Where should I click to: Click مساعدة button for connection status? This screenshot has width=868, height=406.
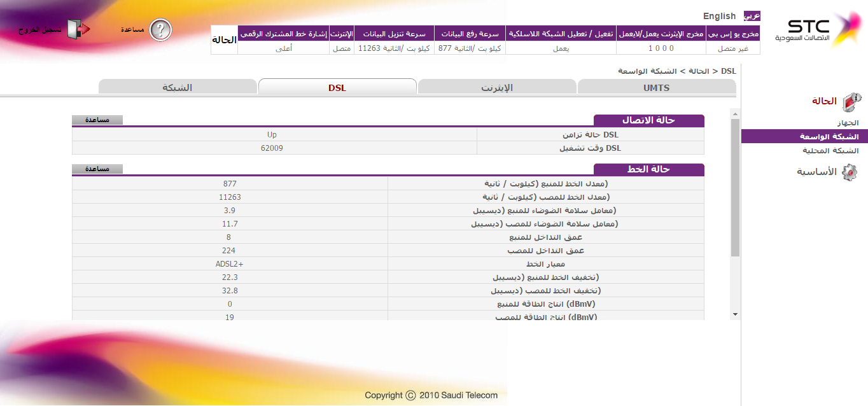click(x=97, y=120)
